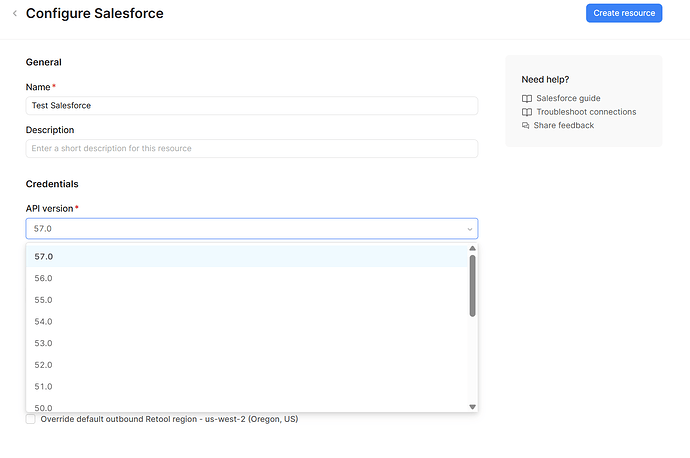Viewport: 690px width, 458px height.
Task: Click the Troubleshoot connections book icon
Action: click(527, 112)
